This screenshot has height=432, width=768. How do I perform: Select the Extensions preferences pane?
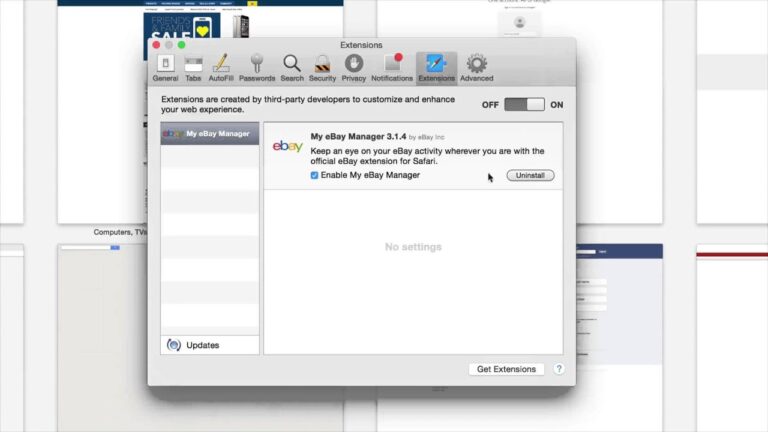436,68
